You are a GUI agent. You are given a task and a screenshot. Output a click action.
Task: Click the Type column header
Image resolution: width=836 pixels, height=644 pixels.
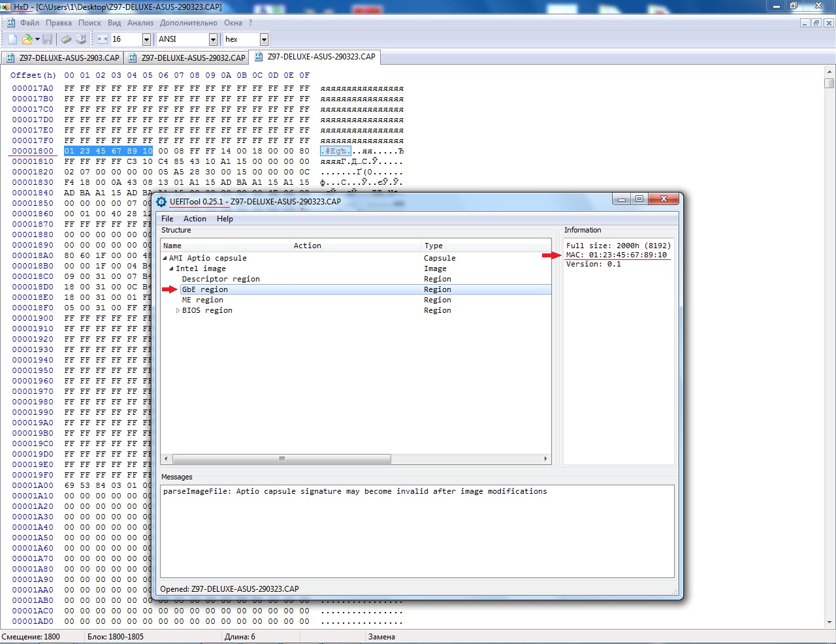(487, 246)
